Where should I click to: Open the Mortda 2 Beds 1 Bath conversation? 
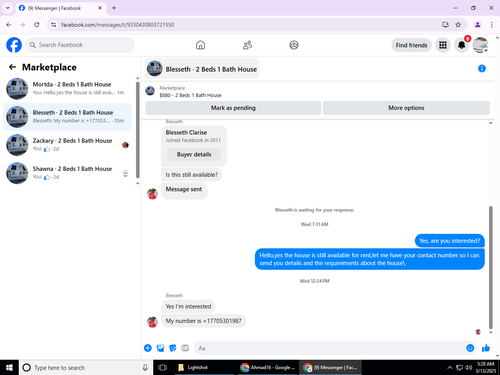point(68,89)
